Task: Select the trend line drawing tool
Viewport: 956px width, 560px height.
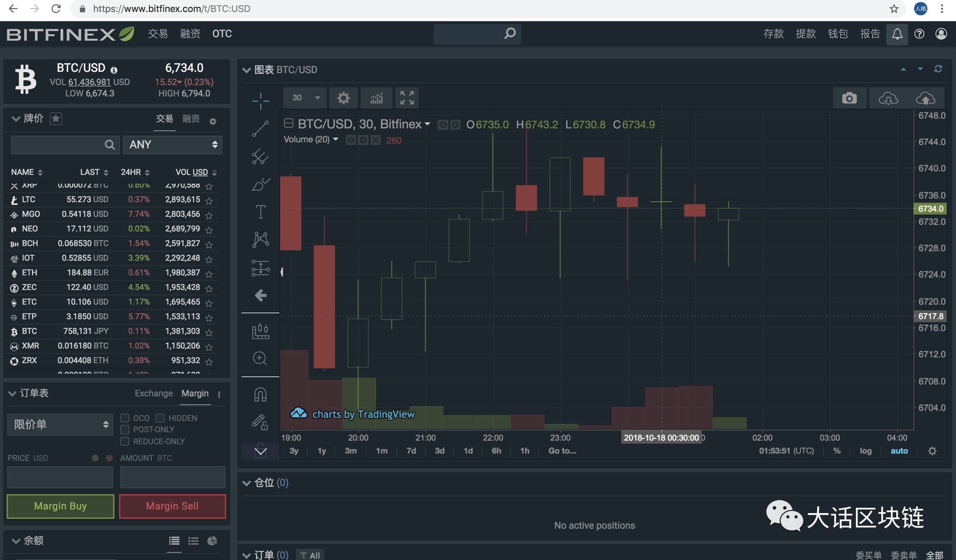Action: click(261, 129)
